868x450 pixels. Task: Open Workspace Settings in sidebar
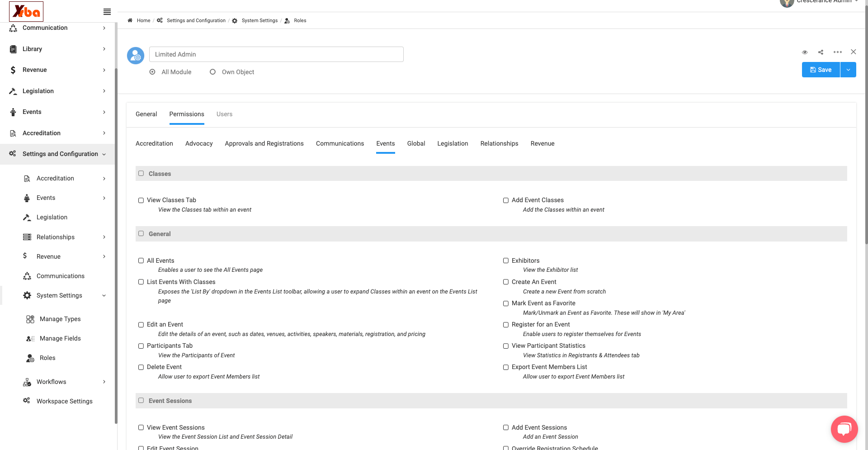pos(64,401)
